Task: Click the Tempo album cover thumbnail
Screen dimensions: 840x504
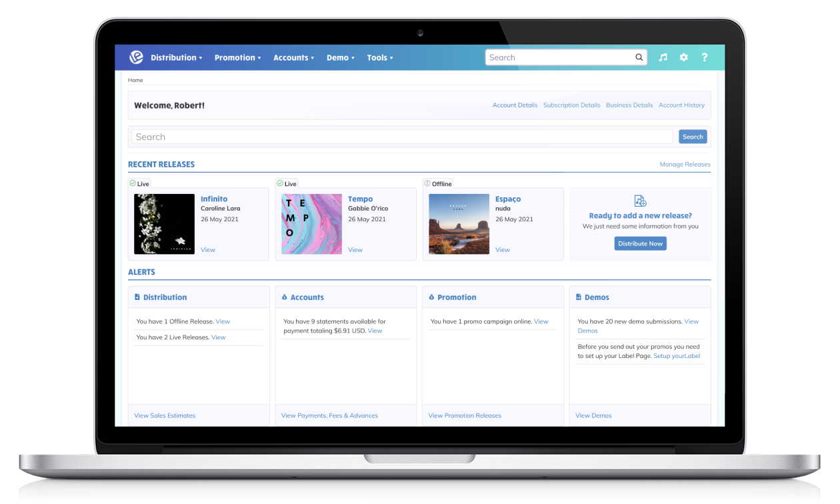Action: point(311,223)
